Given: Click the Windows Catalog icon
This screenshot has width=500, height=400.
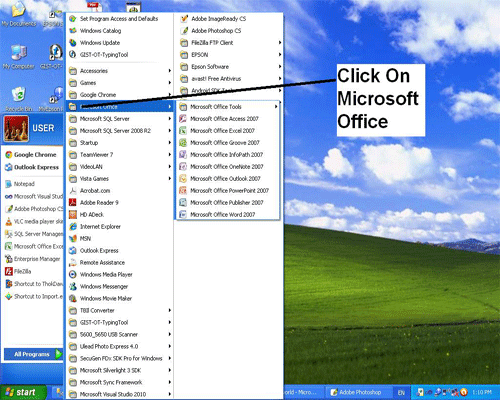Looking at the screenshot, I should coord(73,31).
